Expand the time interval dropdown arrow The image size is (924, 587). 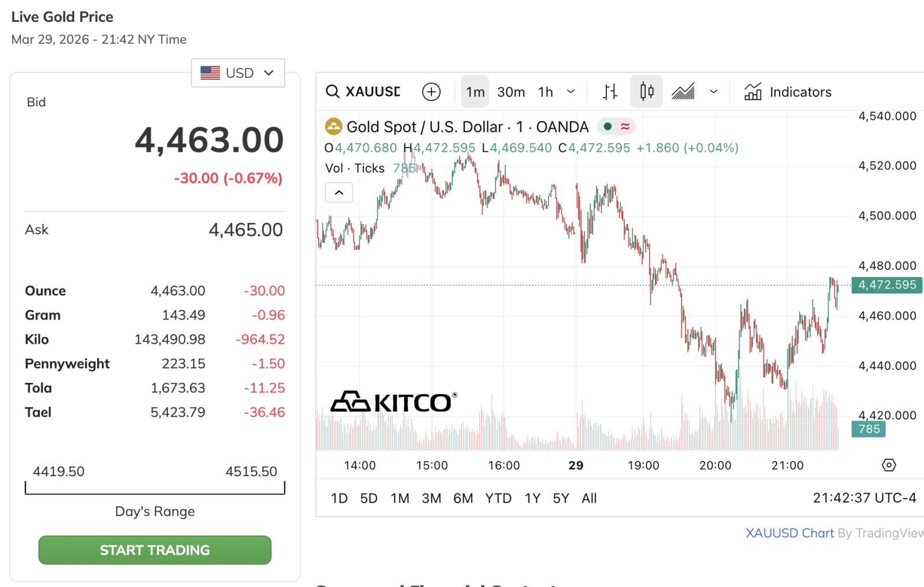pos(571,92)
